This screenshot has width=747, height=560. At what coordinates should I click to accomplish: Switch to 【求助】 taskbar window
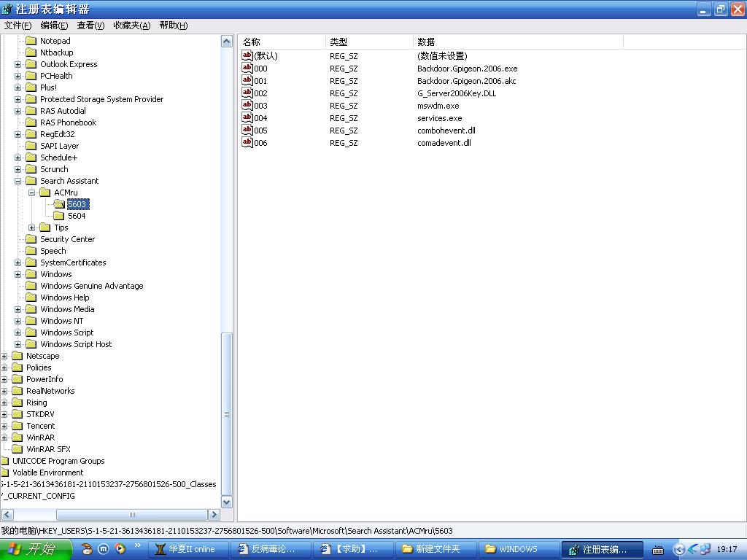(x=354, y=549)
